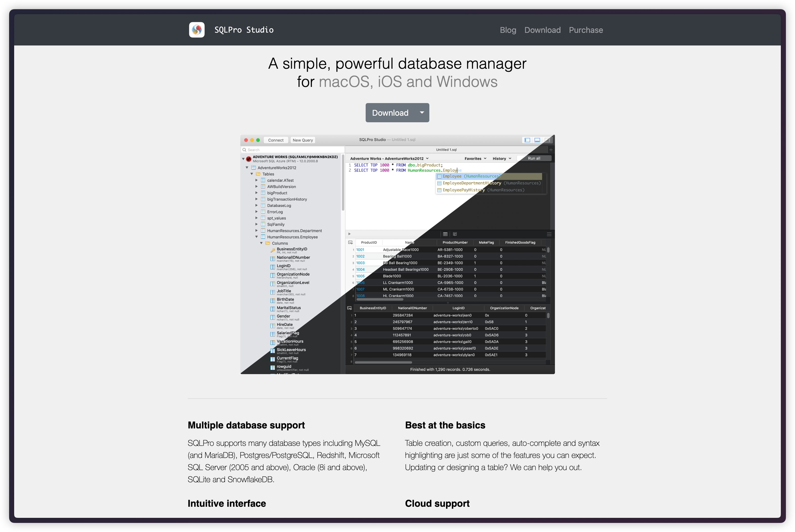The width and height of the screenshot is (795, 532).
Task: Click the export icon beside BusinessEntityID header
Action: click(x=349, y=308)
